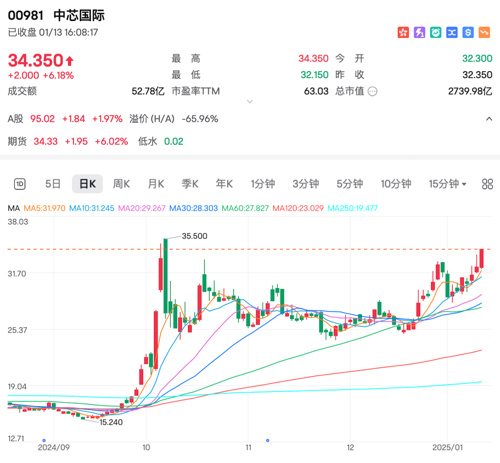Click the MA20:29.267 legend entry
Viewport: 500px width, 463px height.
point(142,208)
